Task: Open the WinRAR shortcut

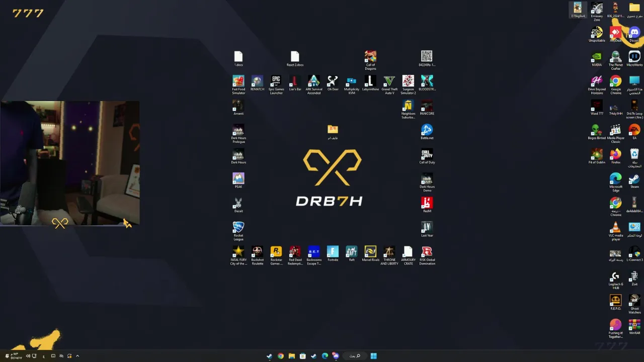Action: (634, 327)
